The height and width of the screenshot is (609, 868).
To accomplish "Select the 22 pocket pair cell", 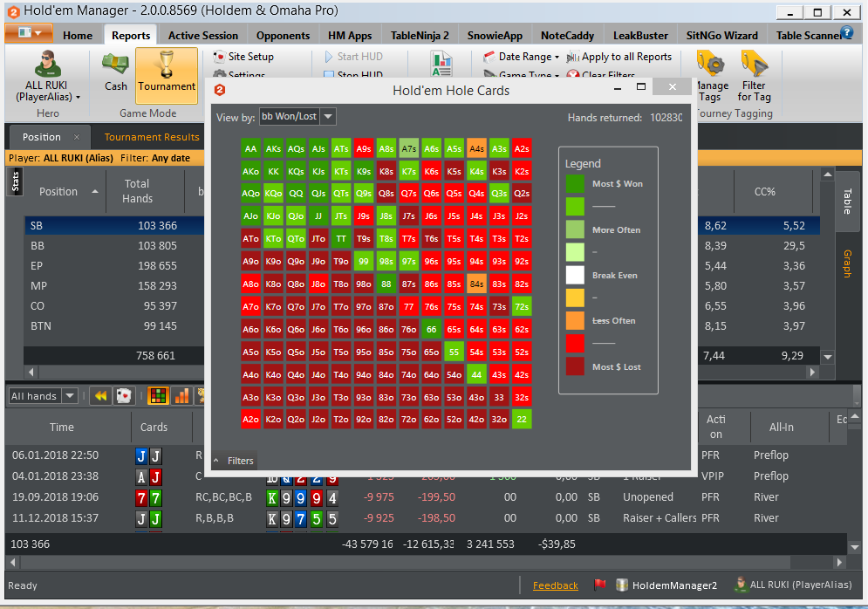I will [x=522, y=420].
